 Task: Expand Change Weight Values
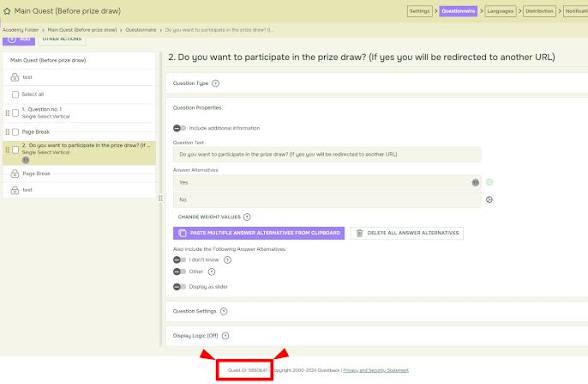click(247, 217)
